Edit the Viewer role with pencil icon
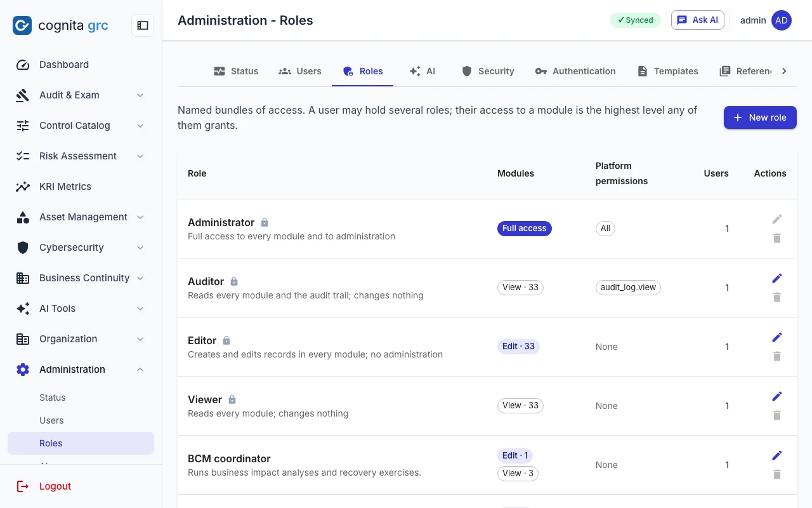Image resolution: width=812 pixels, height=508 pixels. tap(777, 396)
